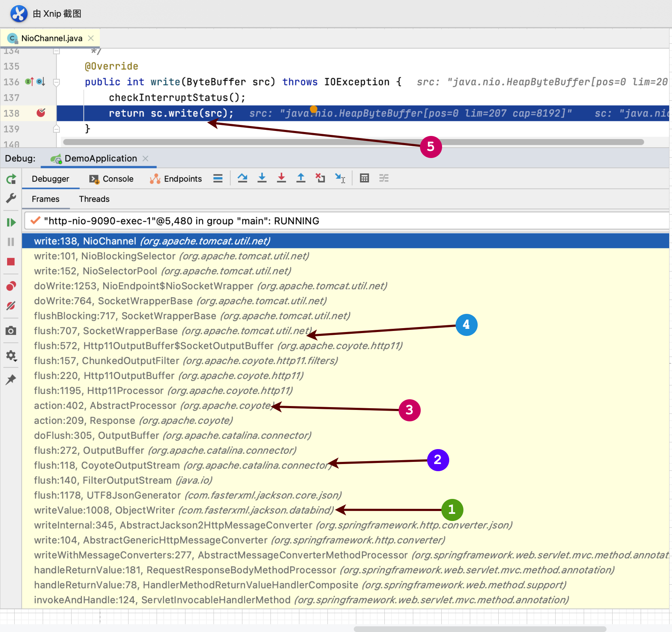Screen dimensions: 672x632
Task: Click the Force Step Into red arrow
Action: click(281, 178)
